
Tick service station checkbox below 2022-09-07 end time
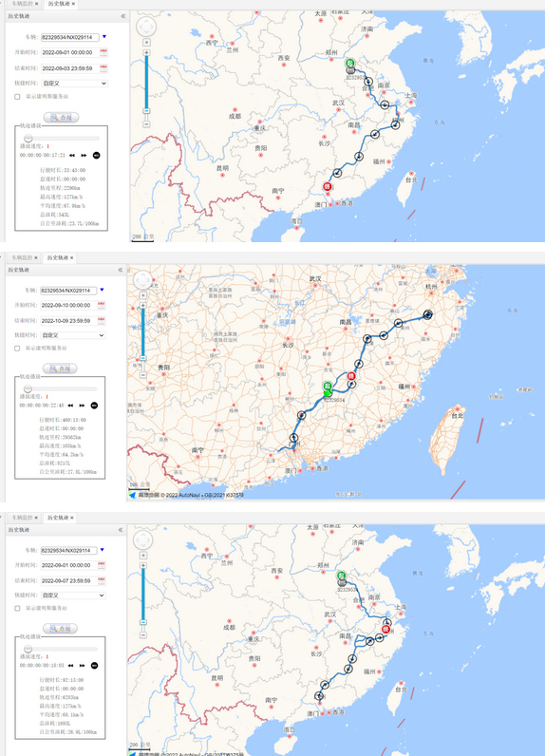coord(17,609)
